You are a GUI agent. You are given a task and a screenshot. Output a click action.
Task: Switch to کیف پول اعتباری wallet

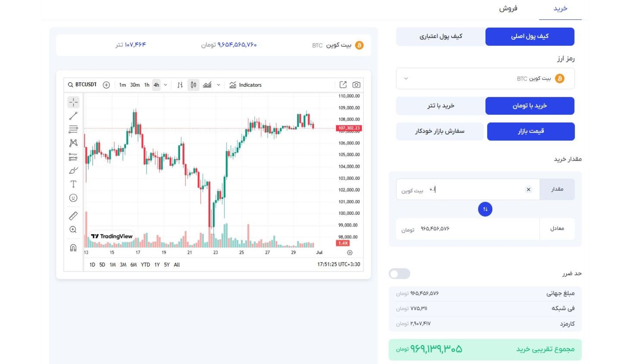440,36
